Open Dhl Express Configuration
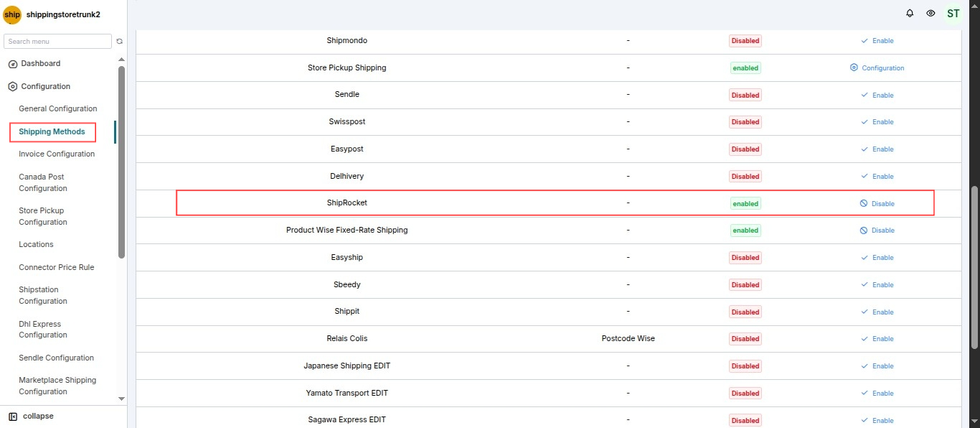The height and width of the screenshot is (428, 980). pos(43,330)
